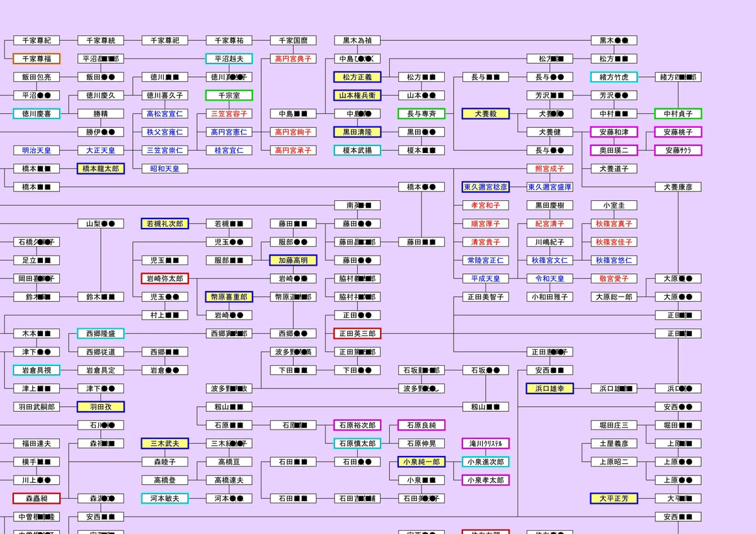
Task: Click the 浜口雄幸 entry
Action: [551, 389]
